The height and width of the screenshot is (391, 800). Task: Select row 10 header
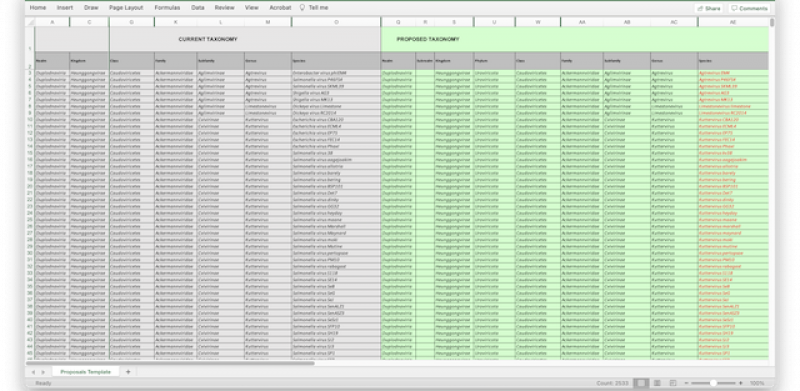coord(30,120)
